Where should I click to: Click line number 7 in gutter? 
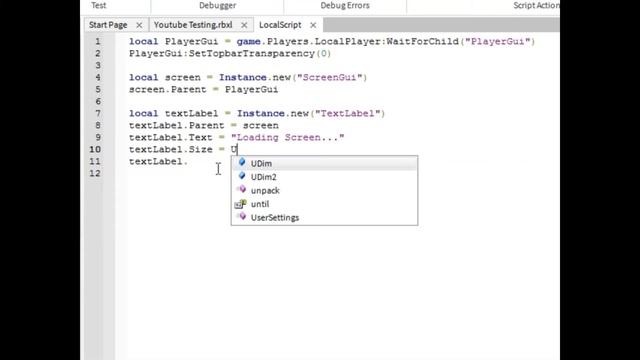tap(98, 113)
